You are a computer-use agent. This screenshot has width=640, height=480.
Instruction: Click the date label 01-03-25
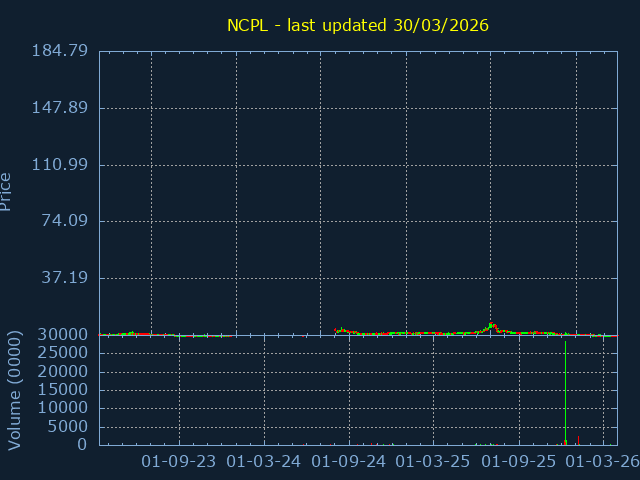click(433, 462)
